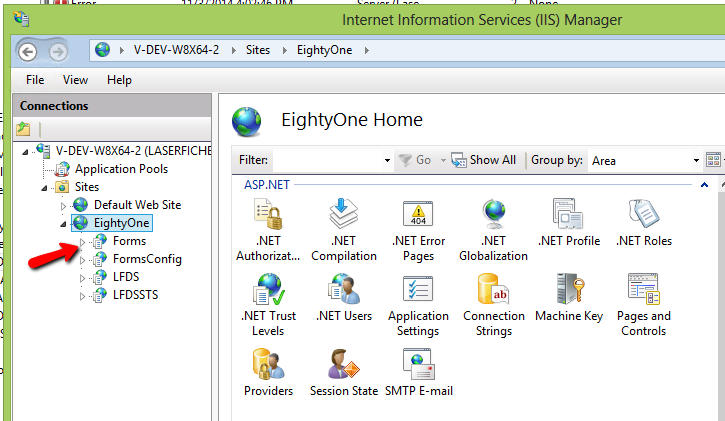The image size is (725, 421).
Task: Open .NET Globalization settings
Action: 493,230
